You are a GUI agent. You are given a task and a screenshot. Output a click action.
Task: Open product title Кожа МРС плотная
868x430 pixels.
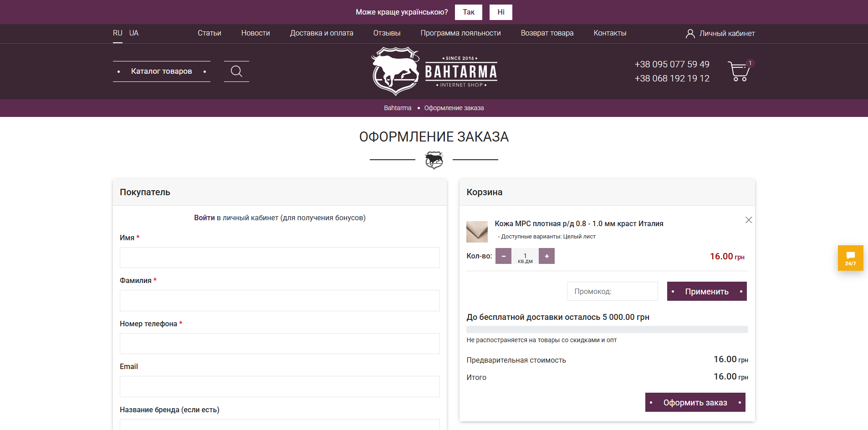579,223
